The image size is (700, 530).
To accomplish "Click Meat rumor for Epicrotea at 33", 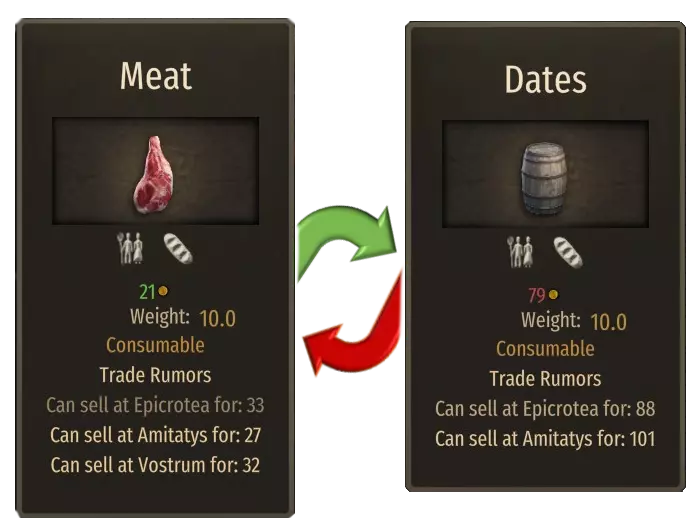I will point(155,405).
